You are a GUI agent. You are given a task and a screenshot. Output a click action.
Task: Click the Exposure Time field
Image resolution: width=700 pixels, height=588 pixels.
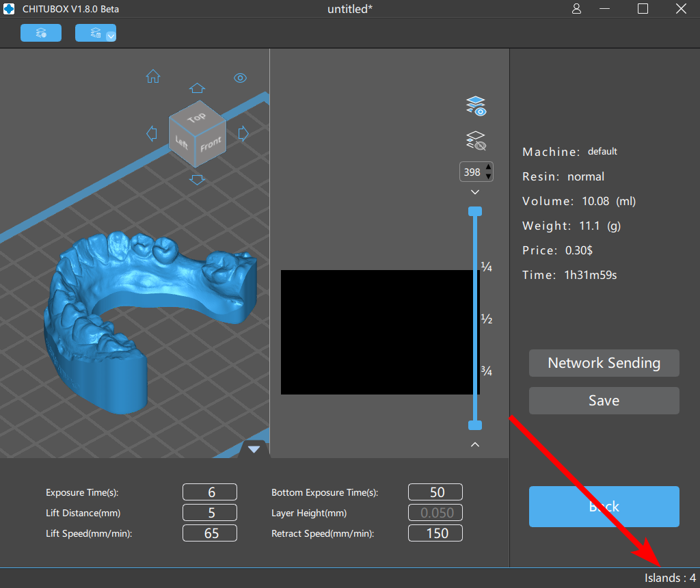[x=210, y=492]
